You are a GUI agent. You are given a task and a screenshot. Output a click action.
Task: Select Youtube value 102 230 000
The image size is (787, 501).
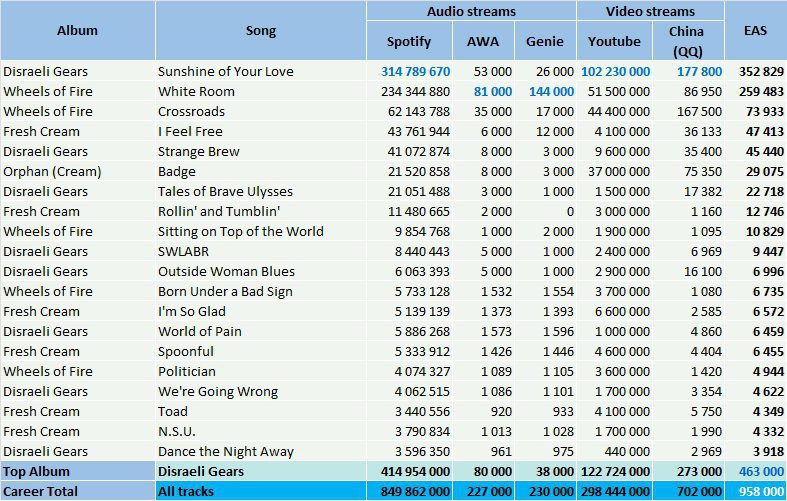pyautogui.click(x=615, y=71)
